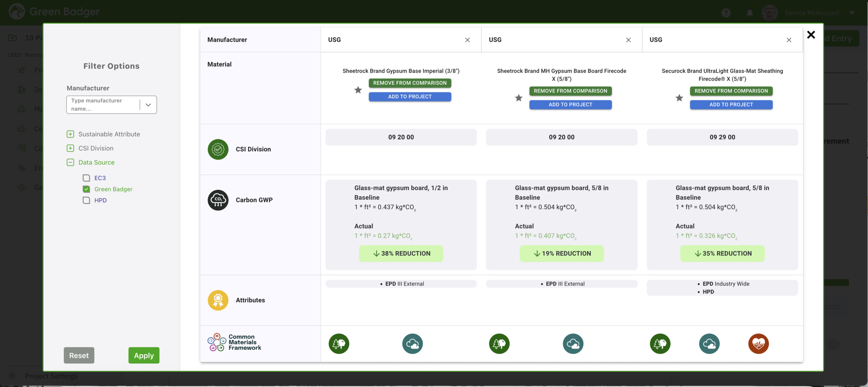Viewport: 868px width, 387px height.
Task: Remove first USG column with X icon
Action: pos(468,40)
